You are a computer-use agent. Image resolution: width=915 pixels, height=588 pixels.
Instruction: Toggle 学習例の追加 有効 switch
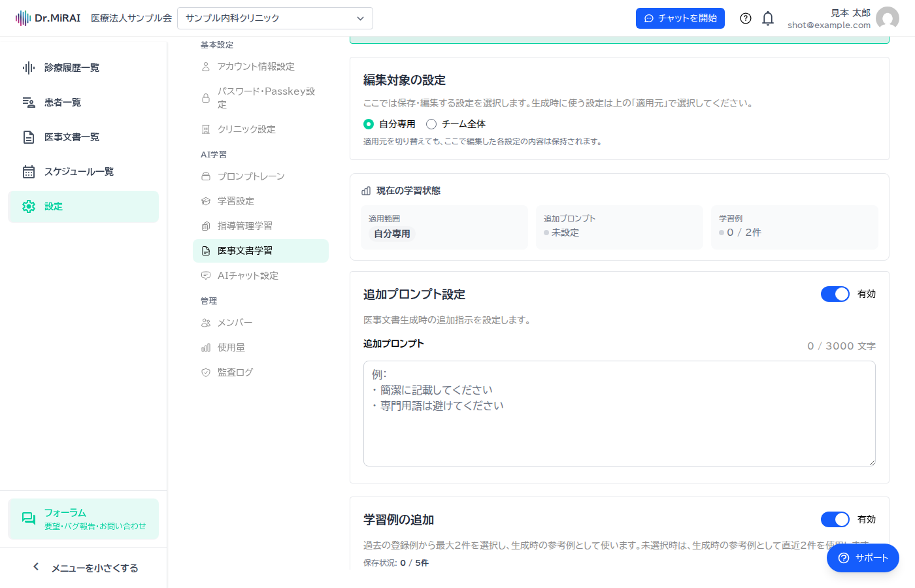coord(835,519)
